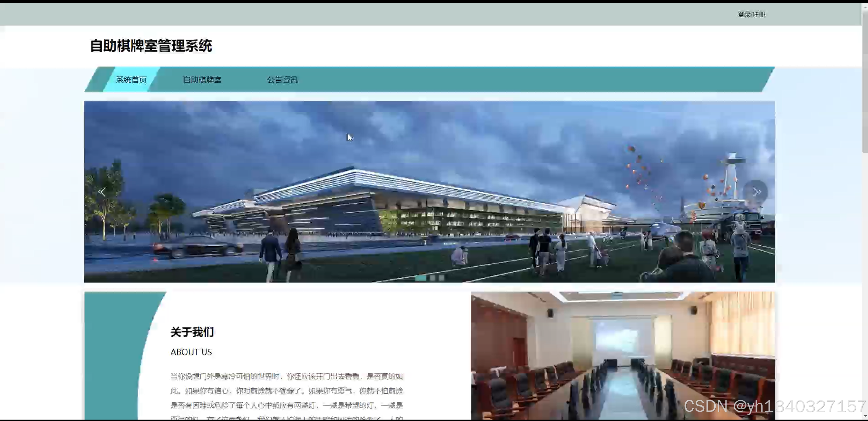868x421 pixels.
Task: Switch to the 系统首页 tab
Action: (131, 80)
